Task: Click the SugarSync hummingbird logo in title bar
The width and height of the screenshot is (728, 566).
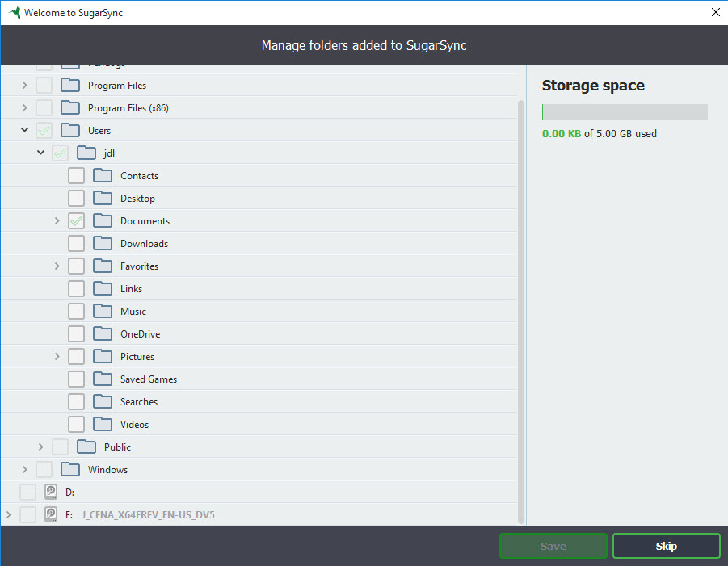Action: pyautogui.click(x=15, y=13)
